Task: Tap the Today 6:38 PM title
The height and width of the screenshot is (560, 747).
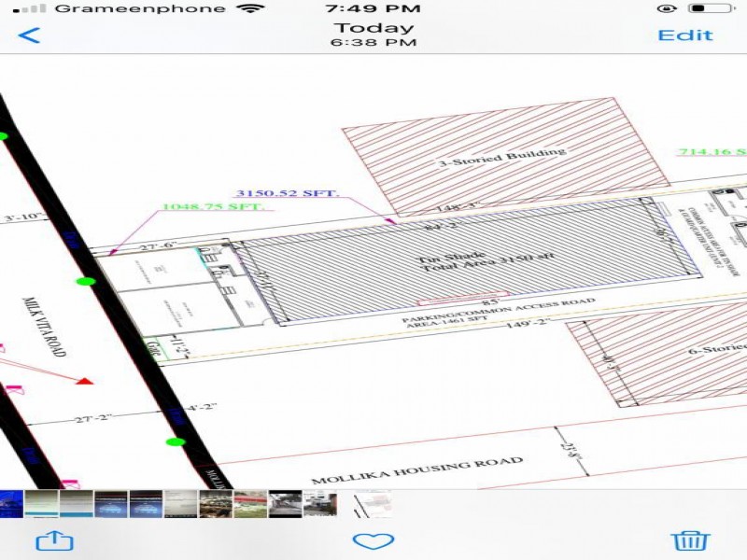Action: tap(373, 35)
